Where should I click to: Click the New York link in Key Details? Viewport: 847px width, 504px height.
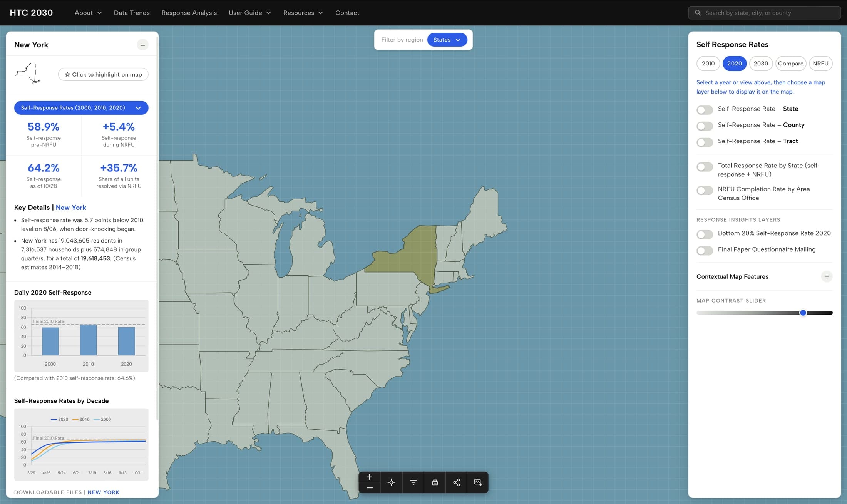71,208
